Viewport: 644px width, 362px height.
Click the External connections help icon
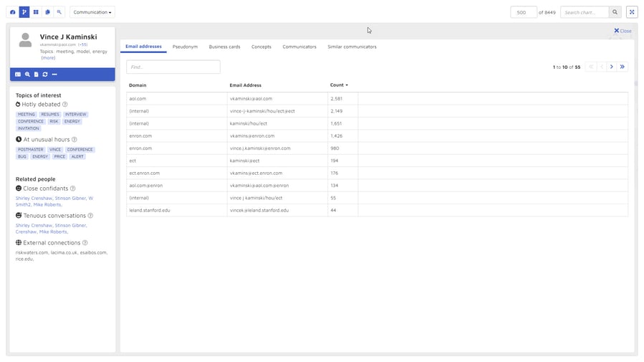[85, 243]
